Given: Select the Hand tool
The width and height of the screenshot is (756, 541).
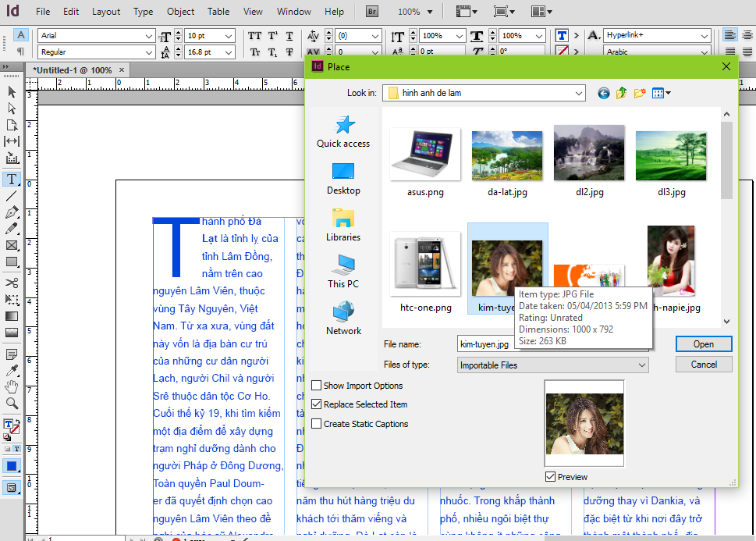Looking at the screenshot, I should click(x=12, y=386).
